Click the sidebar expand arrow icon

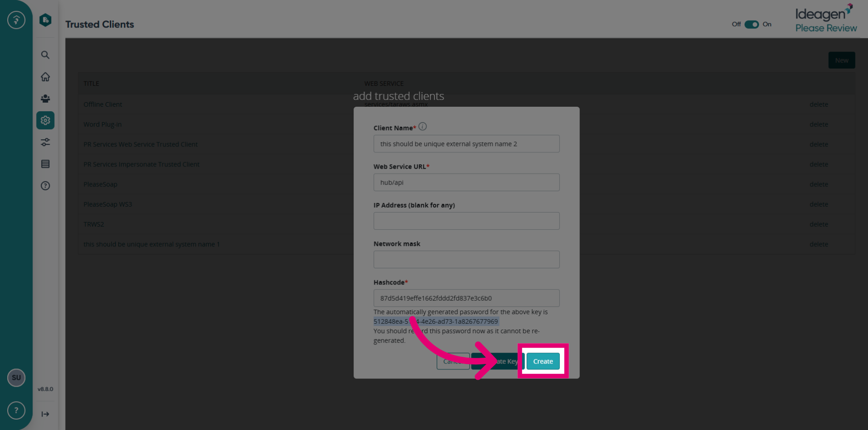(x=45, y=414)
